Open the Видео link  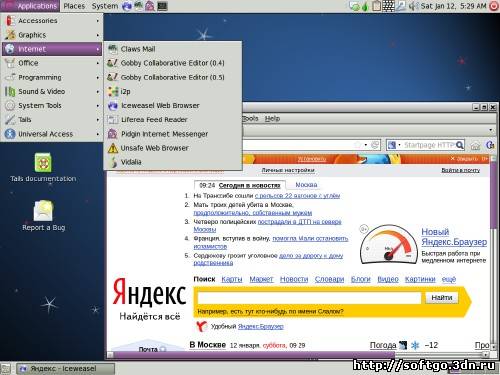coord(388,279)
